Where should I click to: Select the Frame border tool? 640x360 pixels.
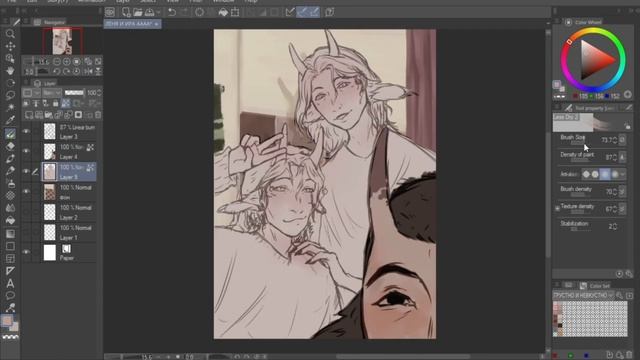click(x=10, y=258)
